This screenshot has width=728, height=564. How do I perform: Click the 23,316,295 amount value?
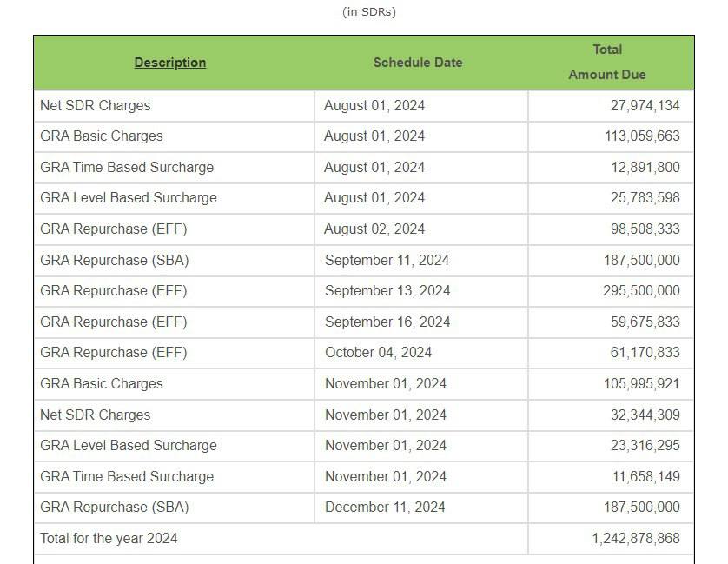click(x=645, y=445)
